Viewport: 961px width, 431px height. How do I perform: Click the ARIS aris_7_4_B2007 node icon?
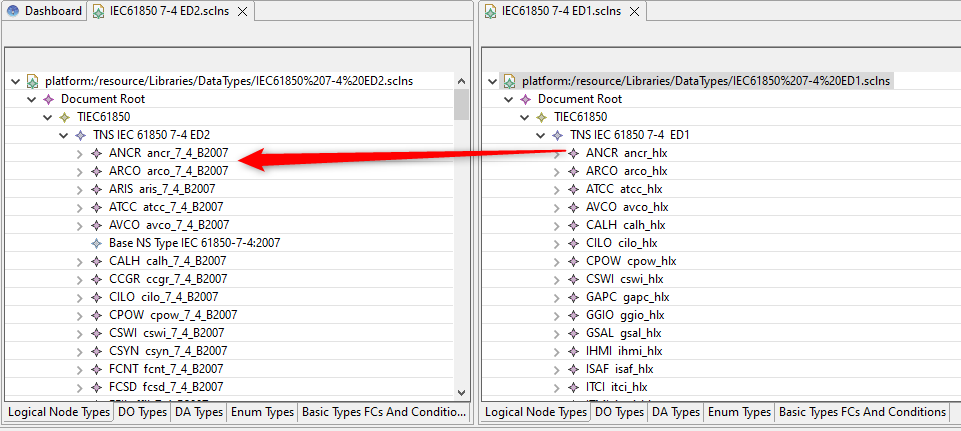click(96, 189)
